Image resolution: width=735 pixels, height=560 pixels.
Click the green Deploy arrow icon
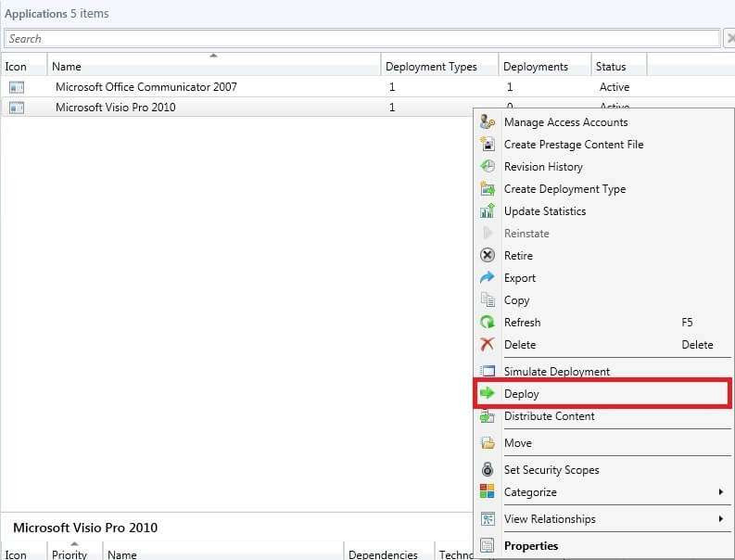(x=487, y=393)
